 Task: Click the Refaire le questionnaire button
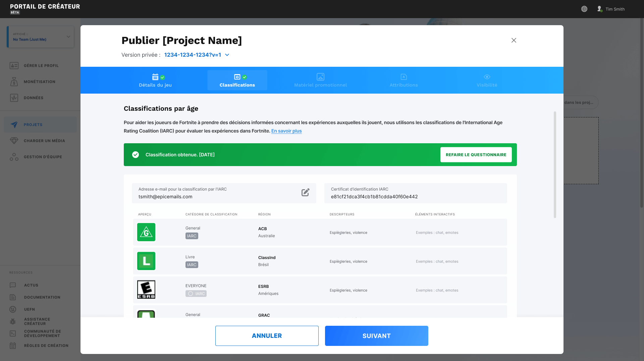[476, 155]
